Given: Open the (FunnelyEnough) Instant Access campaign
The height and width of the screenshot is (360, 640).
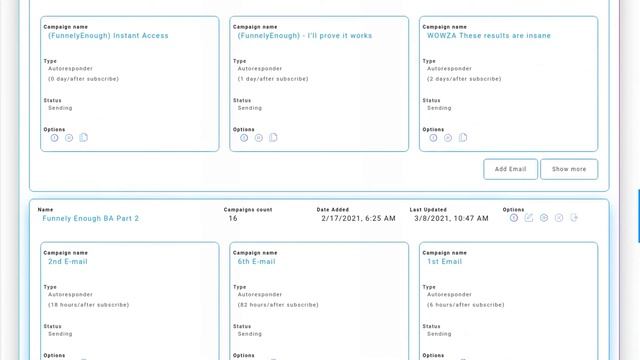Looking at the screenshot, I should [x=108, y=36].
